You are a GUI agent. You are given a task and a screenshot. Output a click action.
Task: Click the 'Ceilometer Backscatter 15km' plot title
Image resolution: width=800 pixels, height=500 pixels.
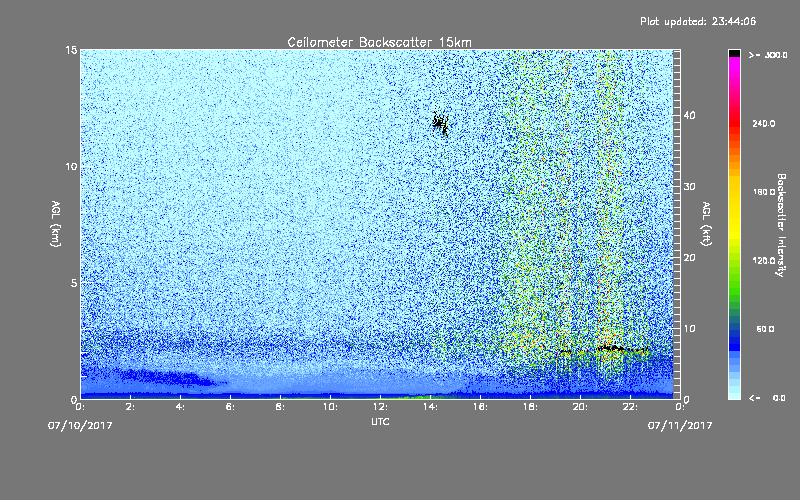379,42
